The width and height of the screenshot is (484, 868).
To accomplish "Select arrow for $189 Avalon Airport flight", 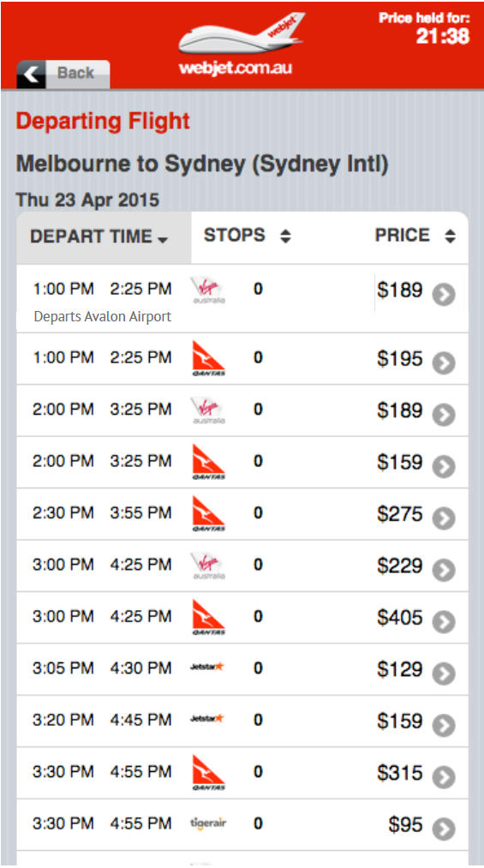I will coord(444,295).
